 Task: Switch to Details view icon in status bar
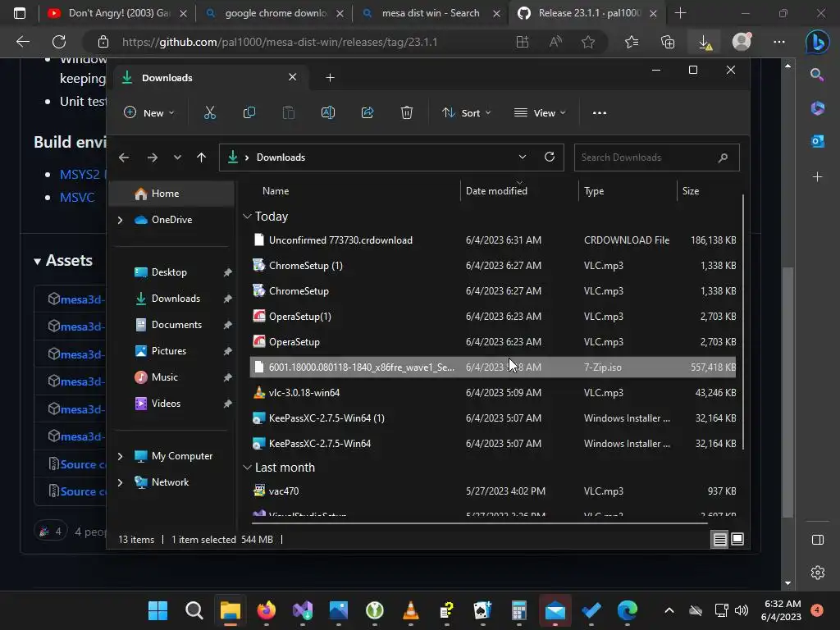click(719, 539)
